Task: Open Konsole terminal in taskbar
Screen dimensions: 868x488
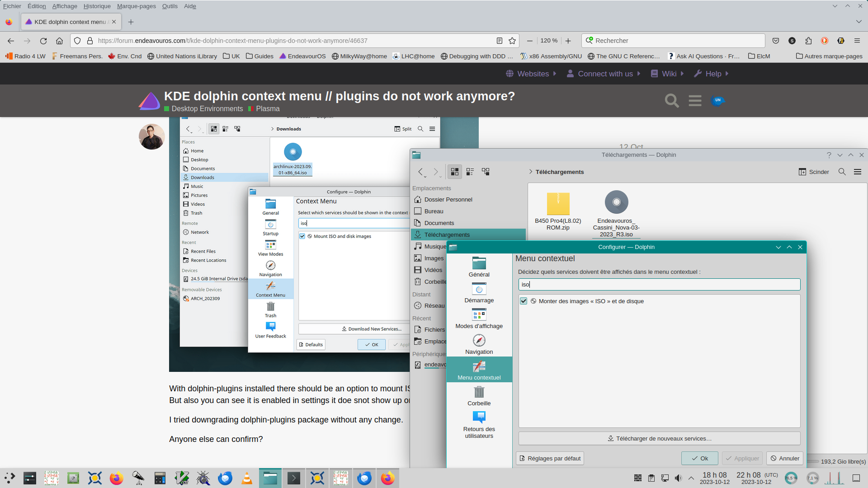Action: pyautogui.click(x=294, y=478)
